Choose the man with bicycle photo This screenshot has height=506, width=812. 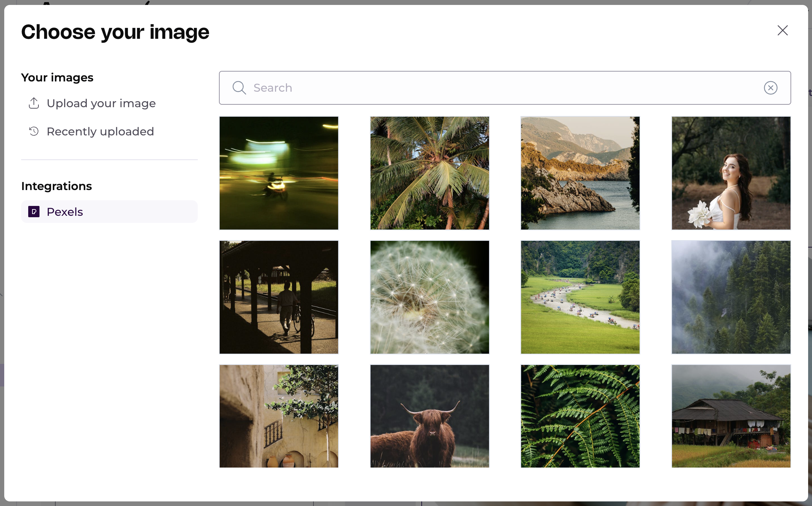click(279, 297)
